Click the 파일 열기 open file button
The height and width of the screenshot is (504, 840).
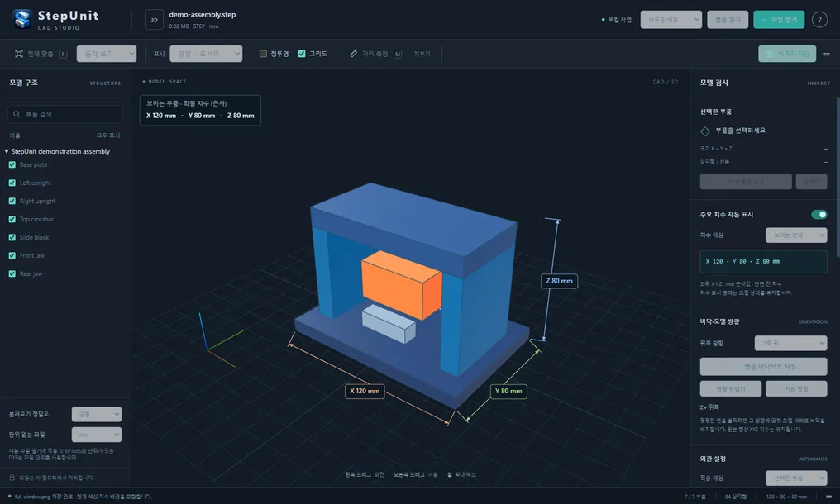779,20
